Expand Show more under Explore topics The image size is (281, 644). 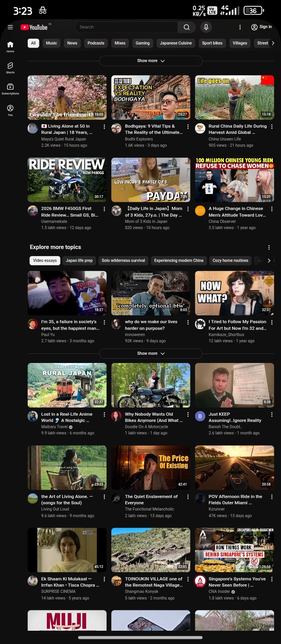(151, 354)
